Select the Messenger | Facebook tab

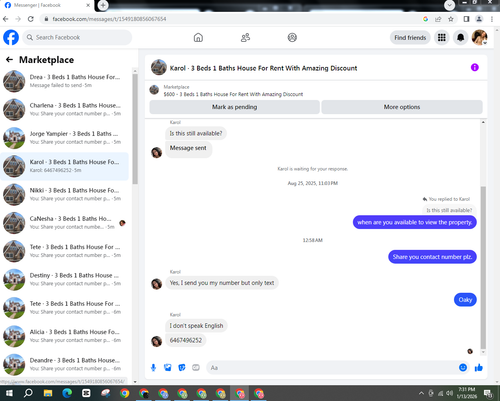click(47, 5)
